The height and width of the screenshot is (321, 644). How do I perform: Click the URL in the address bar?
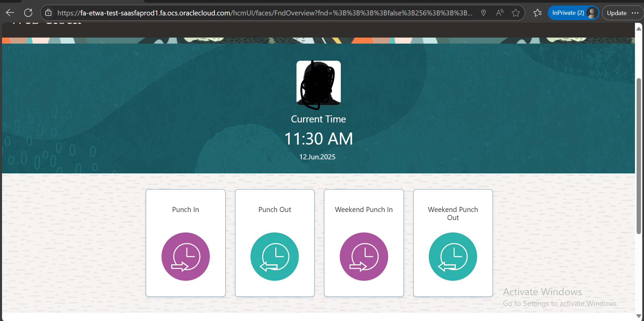(x=265, y=13)
